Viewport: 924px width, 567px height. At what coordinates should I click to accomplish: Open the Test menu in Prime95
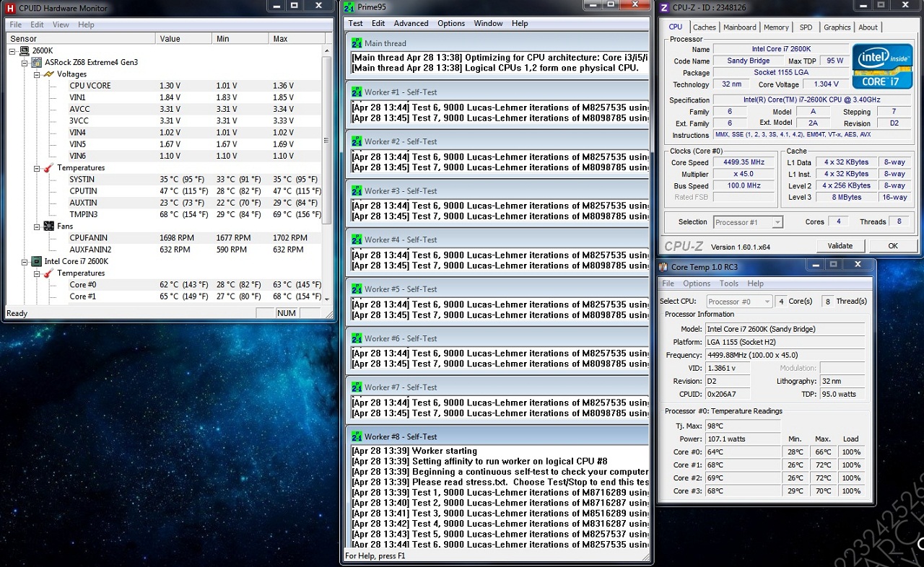click(356, 23)
